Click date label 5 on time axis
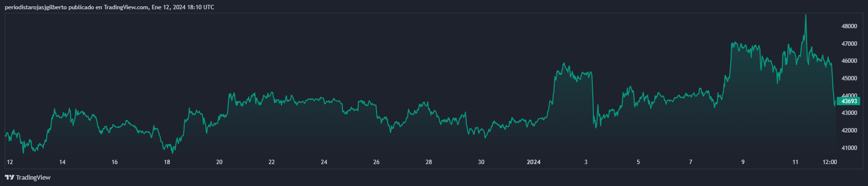868x186 pixels. click(638, 162)
